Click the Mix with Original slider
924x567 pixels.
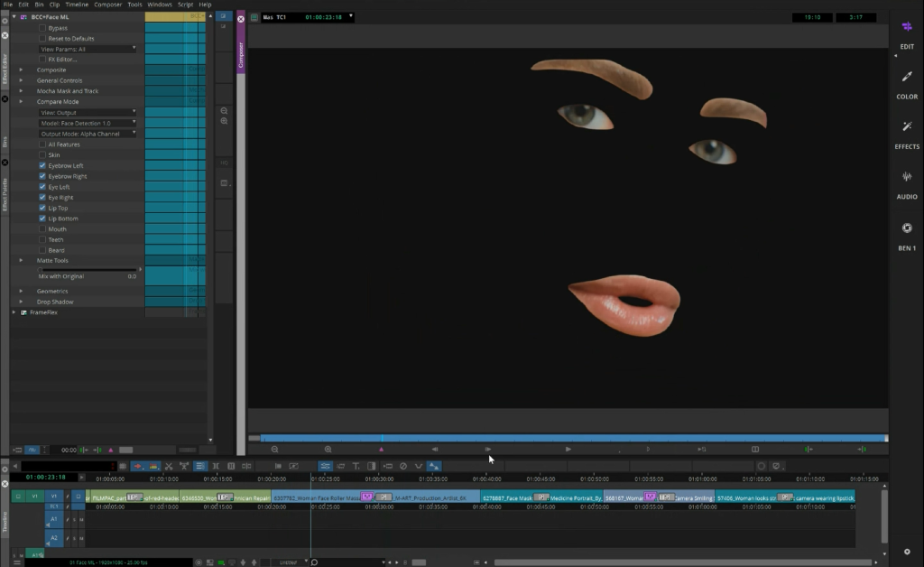point(88,270)
